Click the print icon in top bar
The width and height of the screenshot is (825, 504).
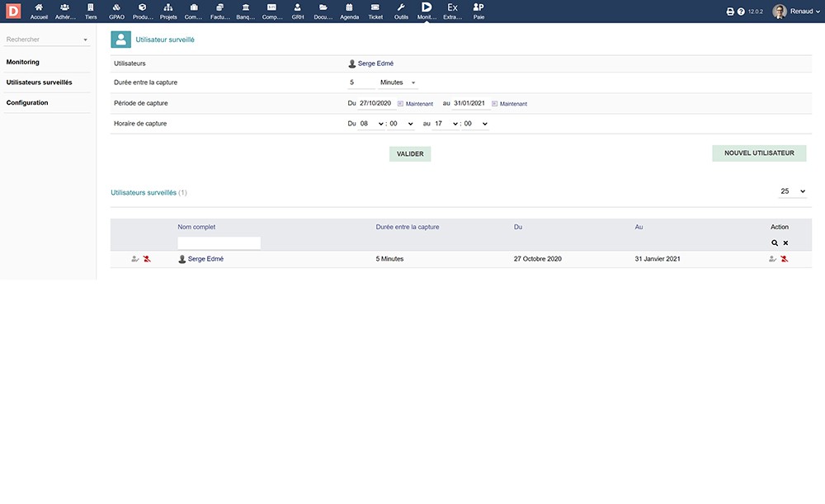(729, 12)
